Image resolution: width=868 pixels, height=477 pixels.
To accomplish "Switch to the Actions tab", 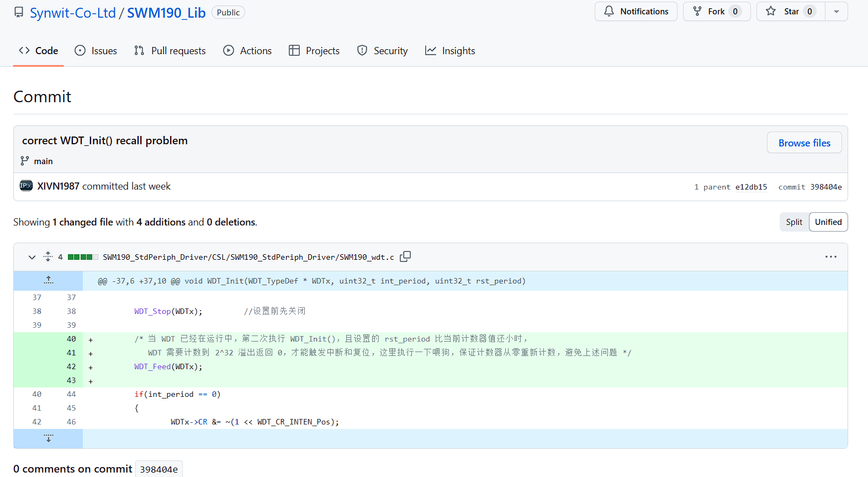I will [247, 51].
